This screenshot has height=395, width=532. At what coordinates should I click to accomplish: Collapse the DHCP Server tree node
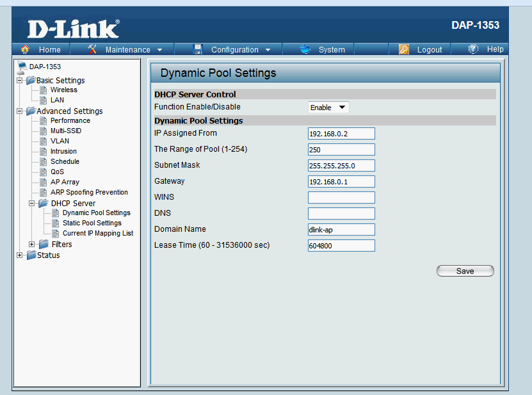(32, 203)
